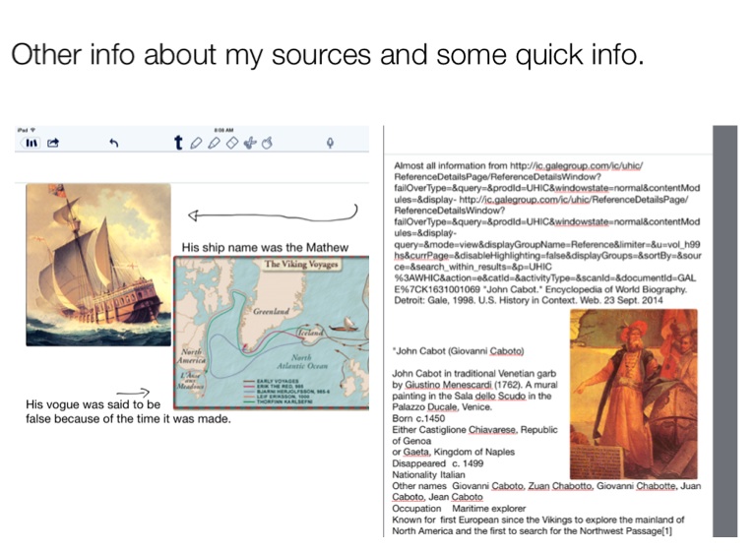Click the John Cabot portrait painting
The width and height of the screenshot is (756, 552).
[633, 394]
